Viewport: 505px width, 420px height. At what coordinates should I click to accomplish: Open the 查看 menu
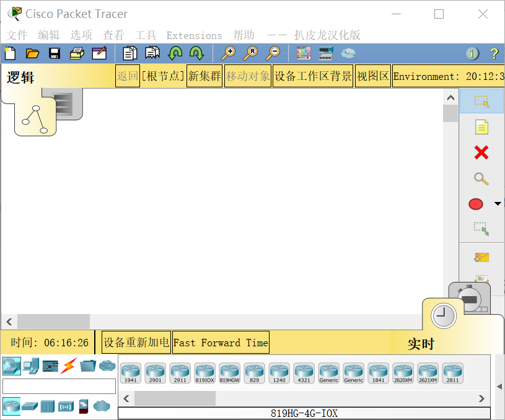(113, 35)
